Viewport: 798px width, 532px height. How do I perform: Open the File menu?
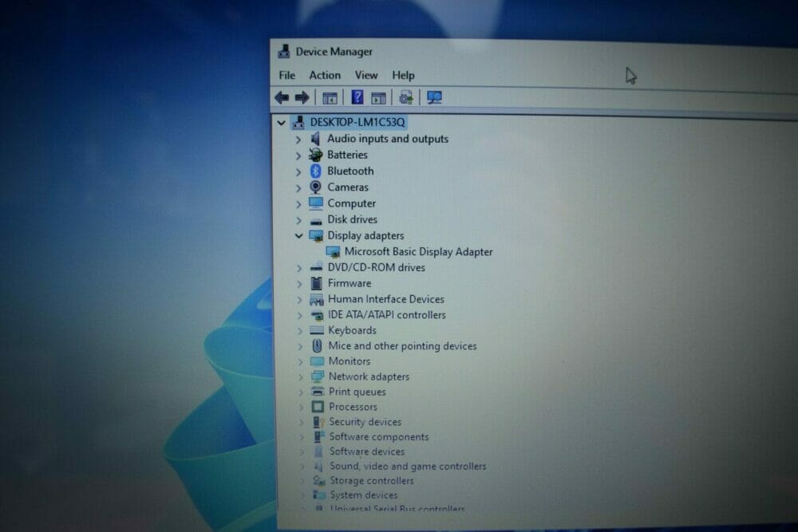pos(287,75)
